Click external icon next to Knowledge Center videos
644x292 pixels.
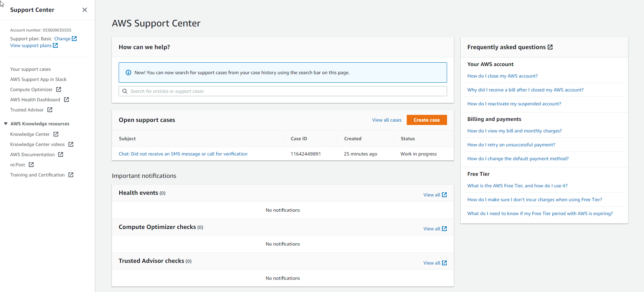(x=71, y=144)
